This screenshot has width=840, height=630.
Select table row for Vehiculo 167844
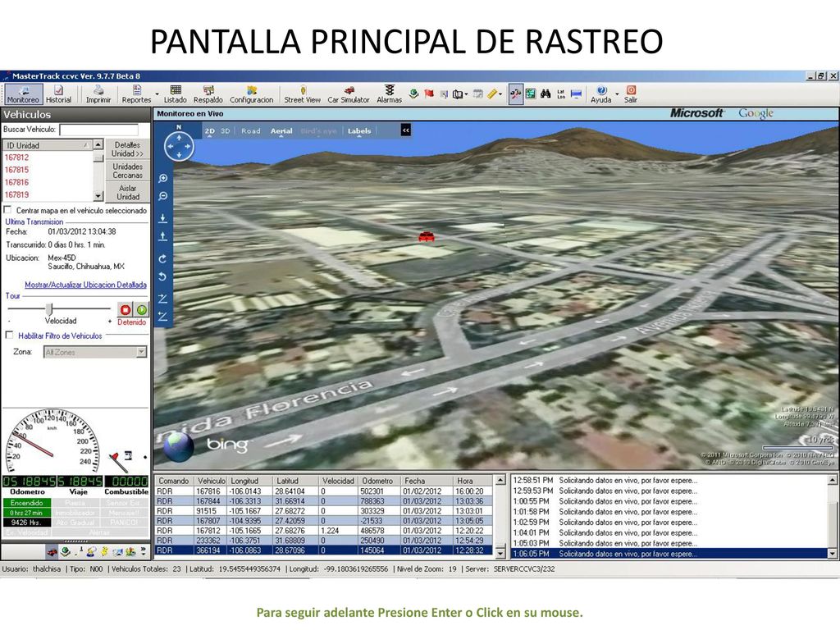click(x=323, y=501)
